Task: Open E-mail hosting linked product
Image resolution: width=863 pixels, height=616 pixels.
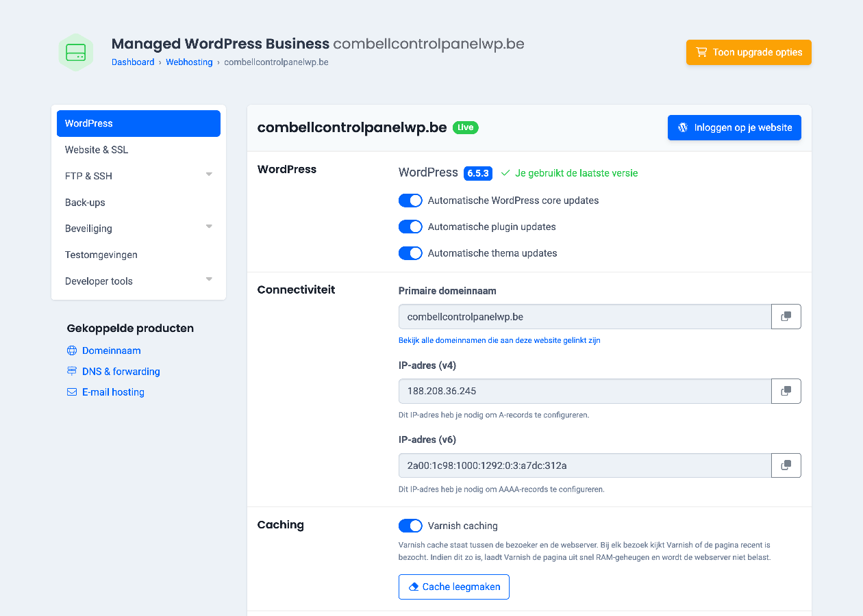Action: coord(113,392)
